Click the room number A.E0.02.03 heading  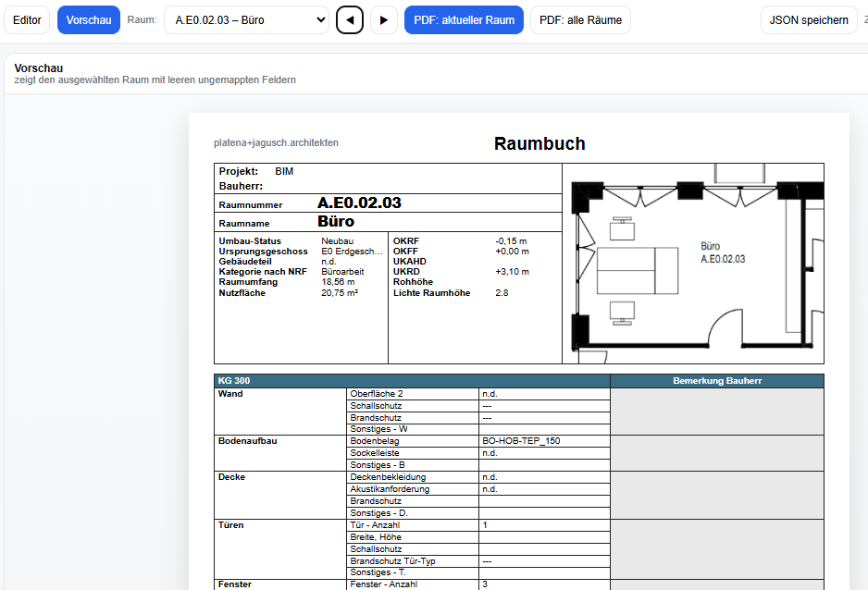[359, 203]
